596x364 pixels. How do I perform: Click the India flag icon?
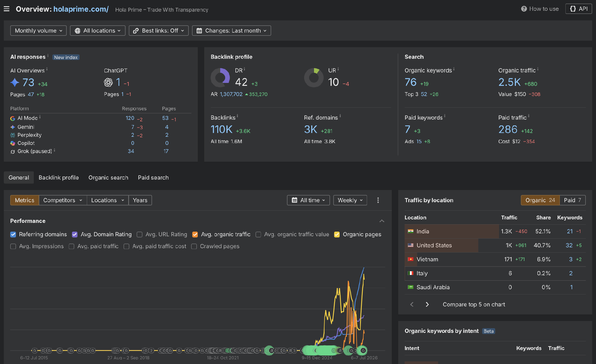[x=410, y=231]
